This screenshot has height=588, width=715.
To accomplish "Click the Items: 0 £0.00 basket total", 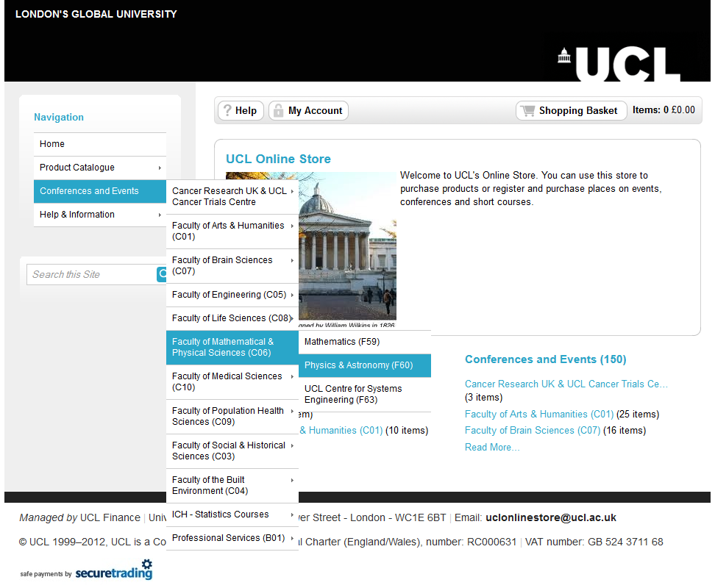I will point(664,110).
